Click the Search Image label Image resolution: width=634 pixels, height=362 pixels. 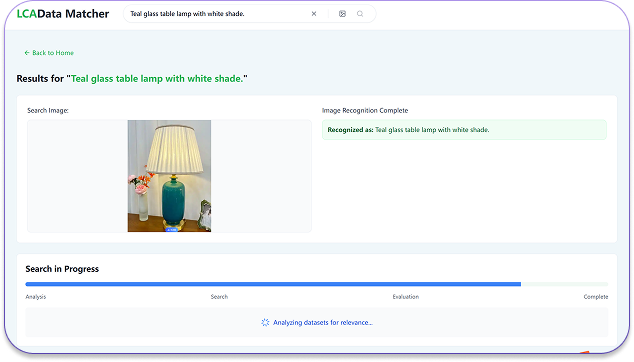48,110
